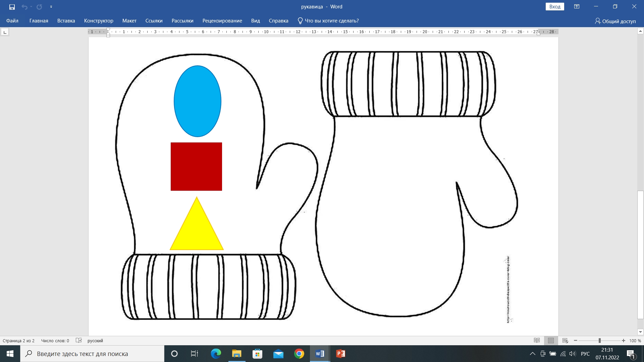Open the Файл menu
Image resolution: width=644 pixels, height=362 pixels.
tap(12, 21)
